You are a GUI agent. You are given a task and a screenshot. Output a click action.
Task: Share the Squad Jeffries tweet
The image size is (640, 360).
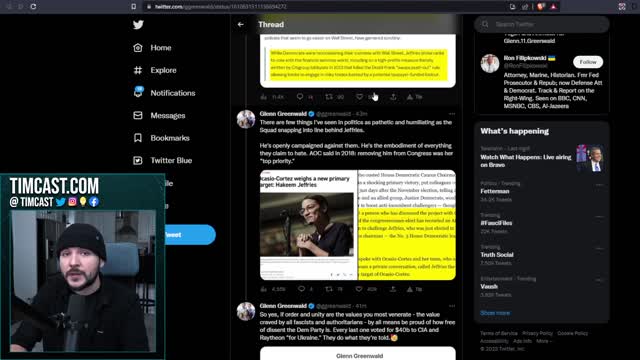pos(393,289)
